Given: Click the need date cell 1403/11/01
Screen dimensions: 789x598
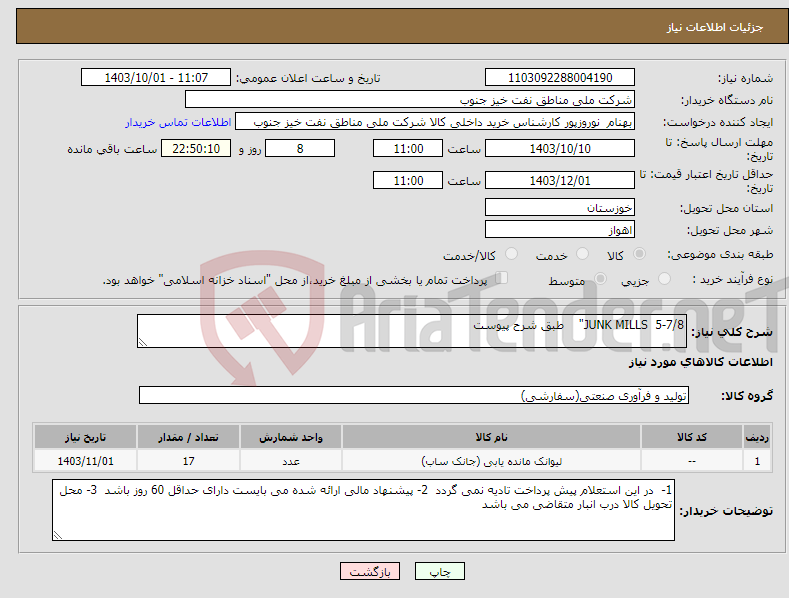Looking at the screenshot, I should (86, 461).
